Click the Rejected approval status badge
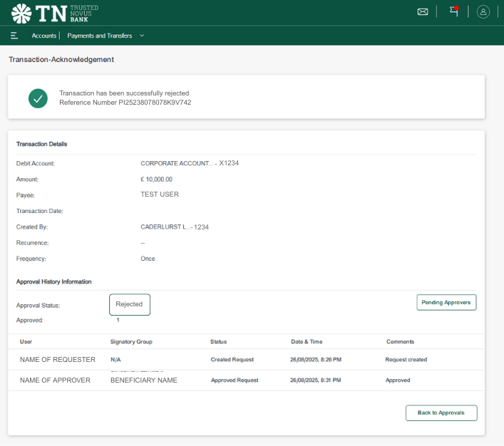Screen dimensions: 504x446 click(130, 304)
